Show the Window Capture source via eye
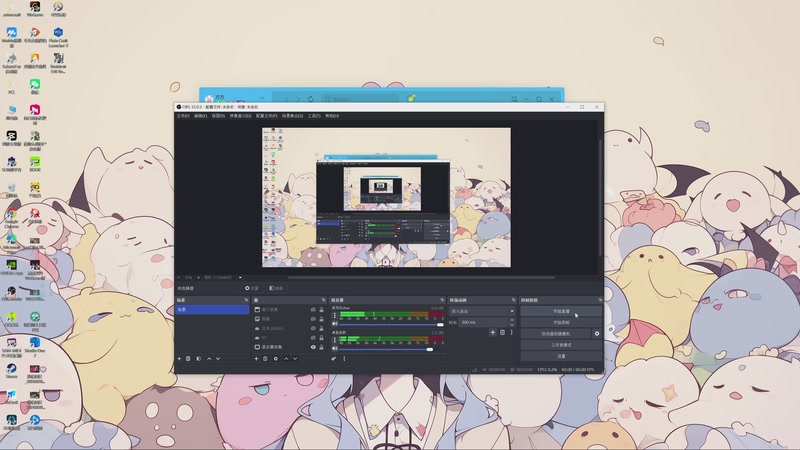 tap(313, 310)
